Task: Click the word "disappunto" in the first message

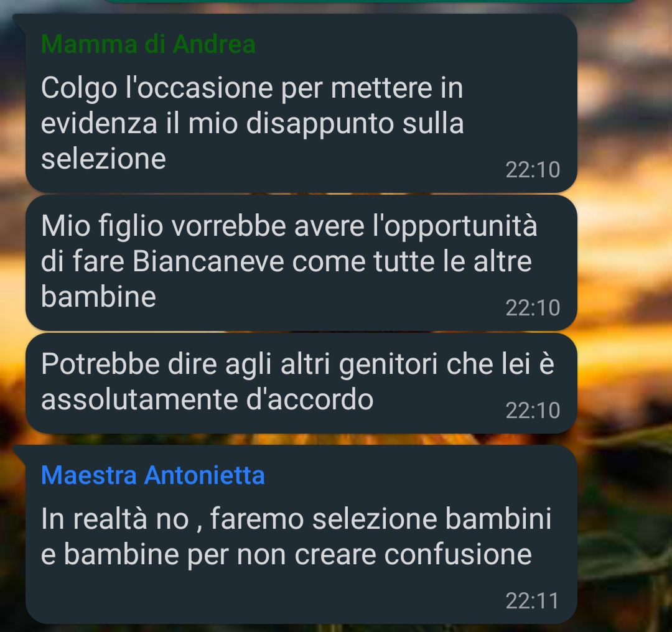Action: (320, 124)
